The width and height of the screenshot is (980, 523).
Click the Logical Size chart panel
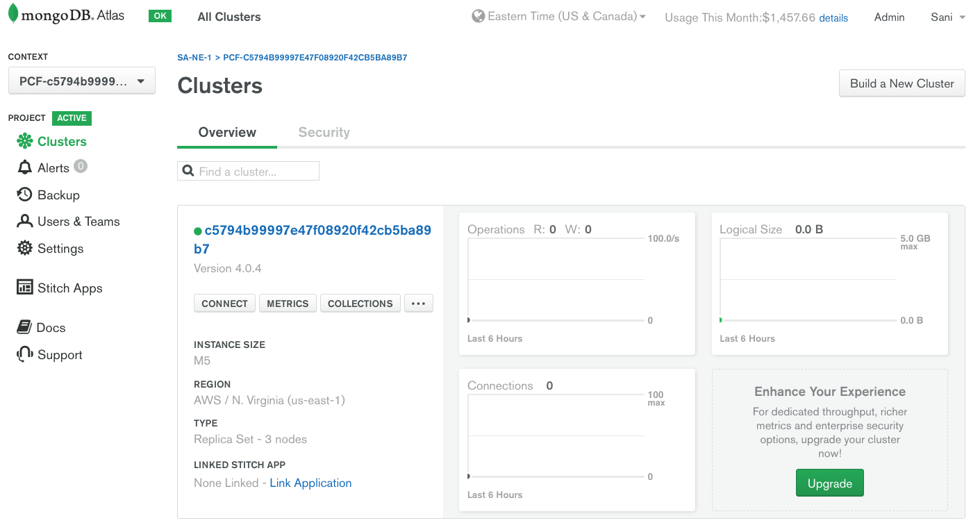(x=829, y=283)
